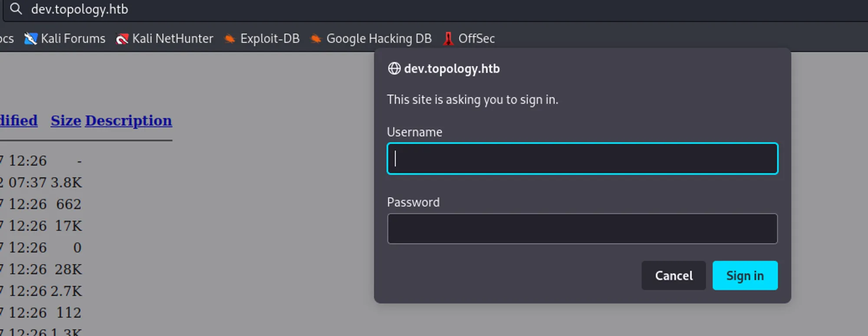Click the search magnifier icon in address bar
Image resolution: width=868 pixels, height=336 pixels.
16,9
